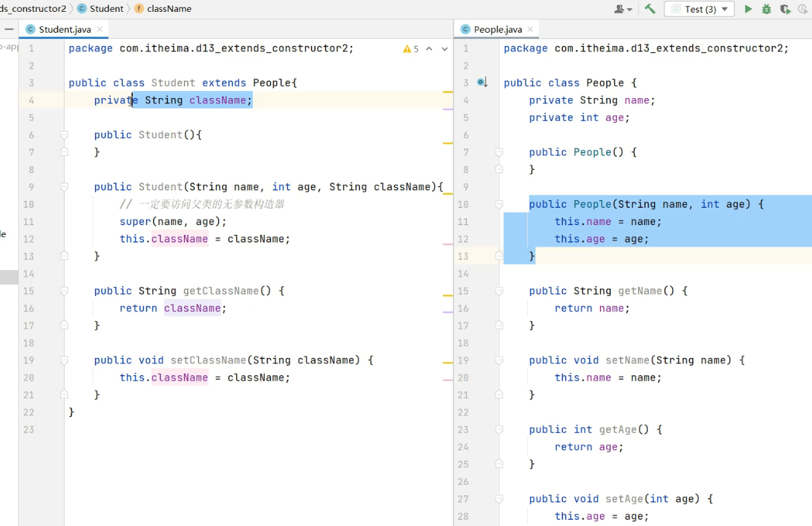
Task: Run the Test (3) configuration
Action: pos(748,9)
